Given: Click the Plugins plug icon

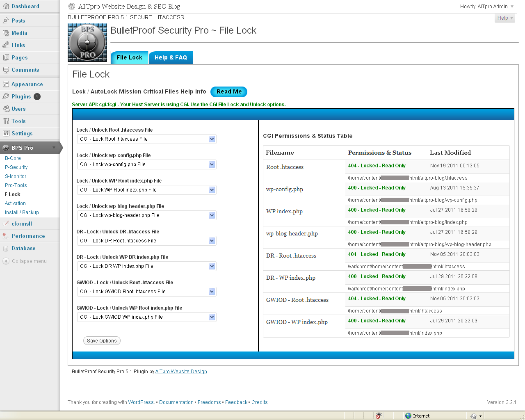Looking at the screenshot, I should tap(6, 96).
